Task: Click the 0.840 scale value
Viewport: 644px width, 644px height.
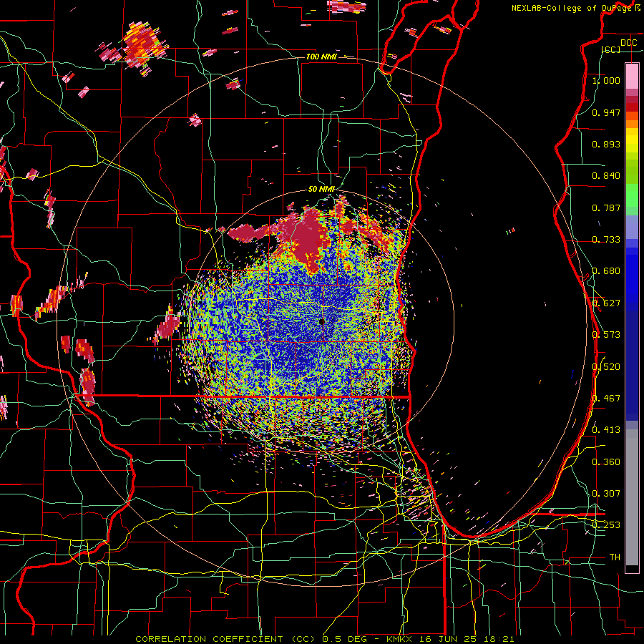Action: (606, 176)
